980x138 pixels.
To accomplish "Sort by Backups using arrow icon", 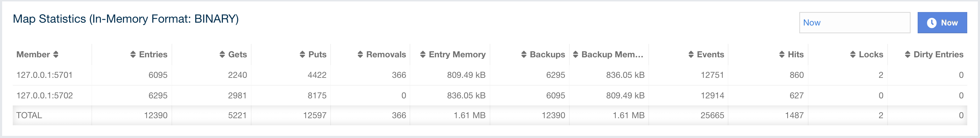I will [x=524, y=54].
